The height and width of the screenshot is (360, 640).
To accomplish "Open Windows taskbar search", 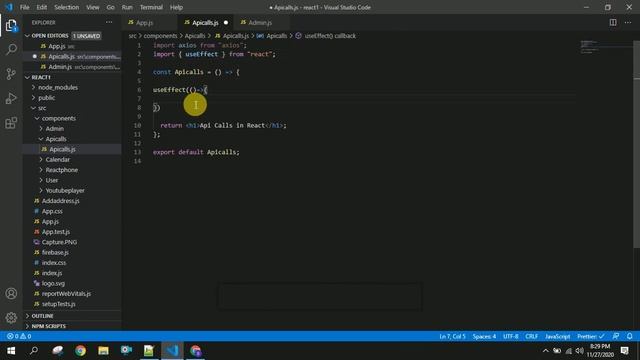I will tap(34, 351).
